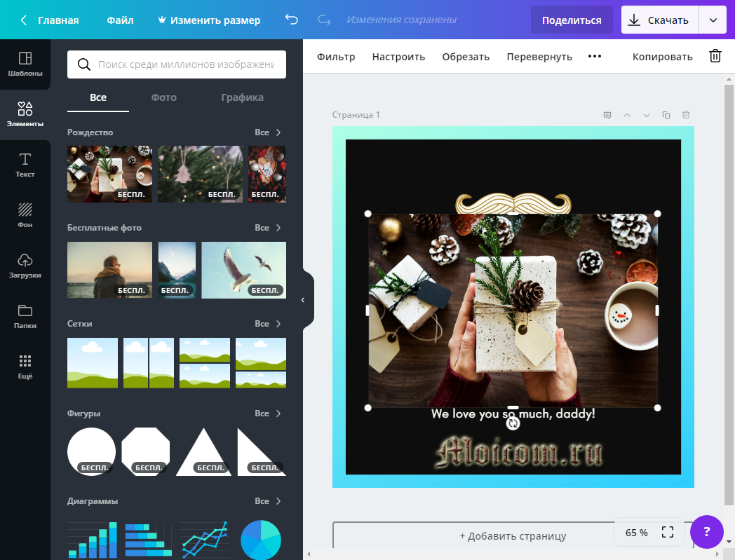Click the image search input field
Screen dimensions: 735x560
(x=185, y=64)
